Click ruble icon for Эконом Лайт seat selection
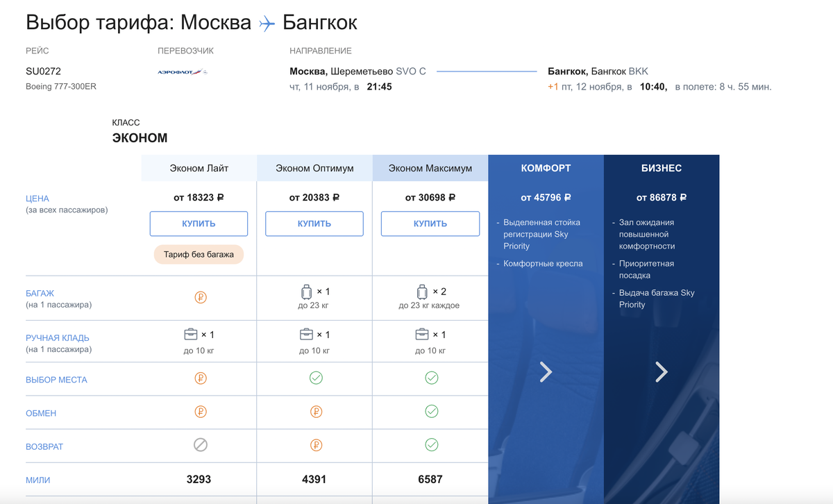Image resolution: width=833 pixels, height=504 pixels. tap(201, 378)
